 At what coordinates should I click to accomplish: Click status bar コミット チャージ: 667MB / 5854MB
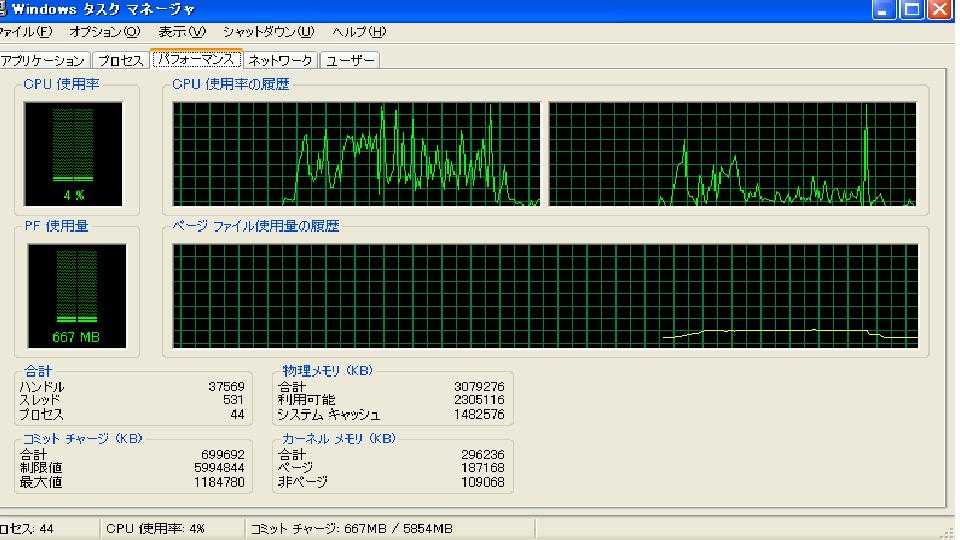[x=351, y=528]
